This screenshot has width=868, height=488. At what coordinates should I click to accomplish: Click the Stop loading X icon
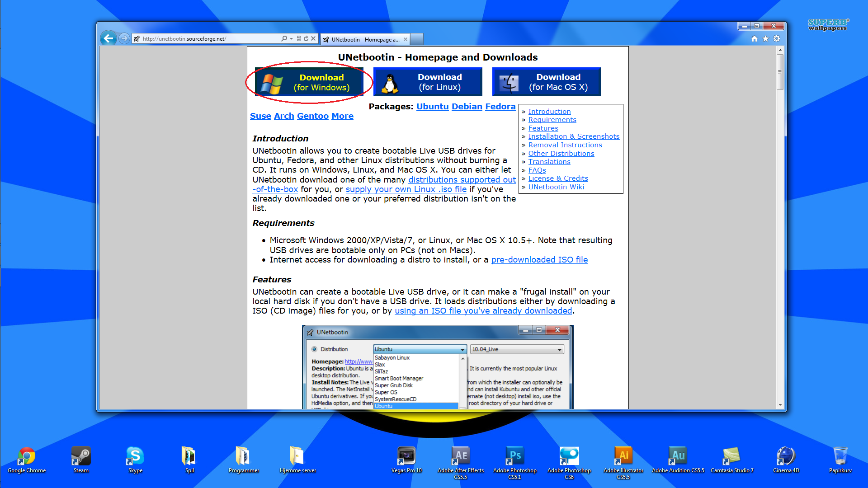coord(313,39)
